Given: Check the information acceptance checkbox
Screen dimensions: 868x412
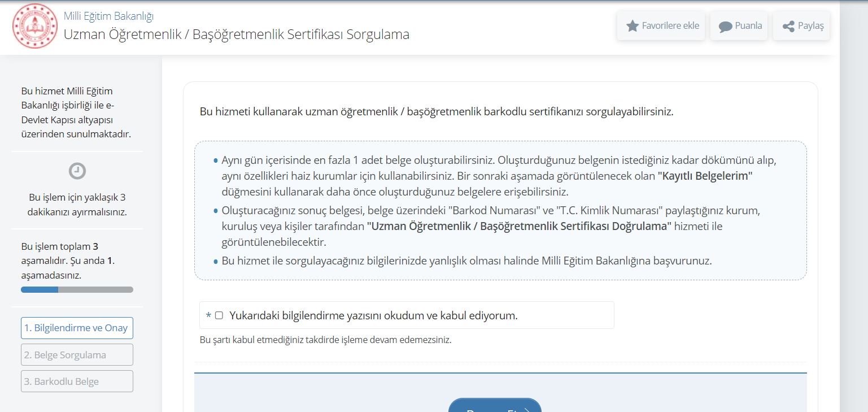Looking at the screenshot, I should pos(219,315).
